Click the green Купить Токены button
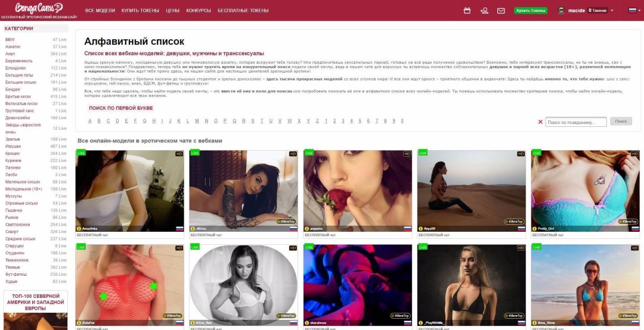Screen dimensions: 644x330 coord(531,11)
